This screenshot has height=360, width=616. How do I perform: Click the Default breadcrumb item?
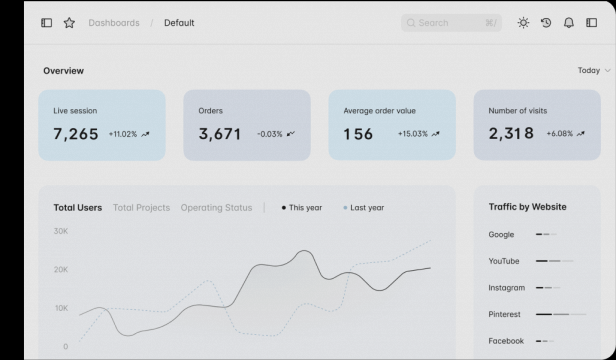[x=179, y=23]
